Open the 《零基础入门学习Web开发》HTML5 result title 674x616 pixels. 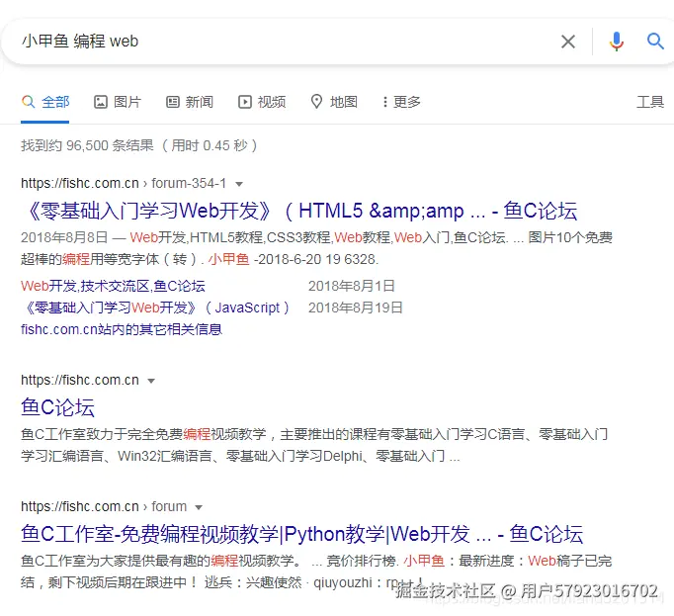[298, 211]
